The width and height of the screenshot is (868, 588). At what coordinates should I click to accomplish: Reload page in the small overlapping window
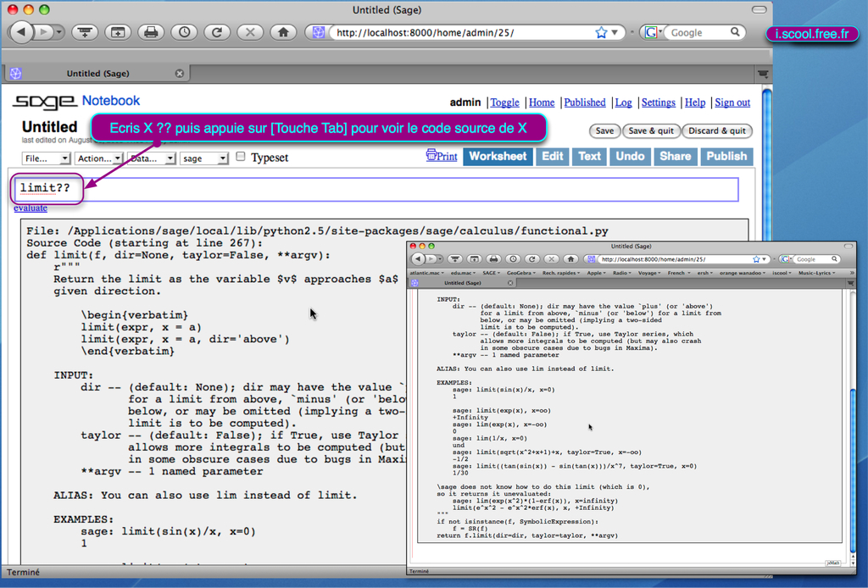pos(532,259)
